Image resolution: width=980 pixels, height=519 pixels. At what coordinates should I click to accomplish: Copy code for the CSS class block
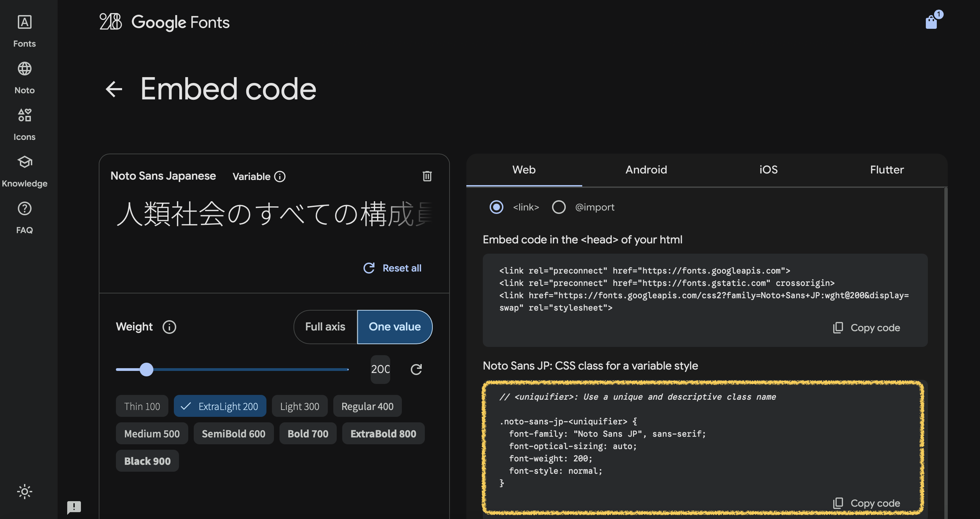(x=867, y=503)
